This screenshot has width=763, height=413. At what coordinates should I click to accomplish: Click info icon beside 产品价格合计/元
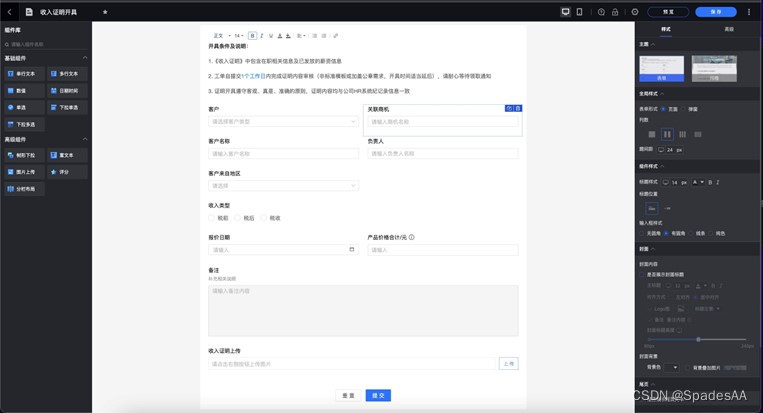(412, 237)
